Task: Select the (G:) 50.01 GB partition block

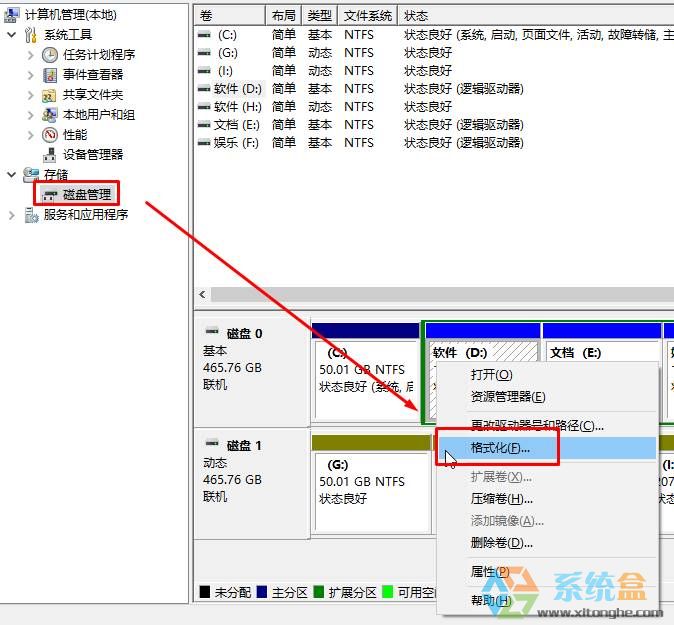Action: [x=371, y=484]
